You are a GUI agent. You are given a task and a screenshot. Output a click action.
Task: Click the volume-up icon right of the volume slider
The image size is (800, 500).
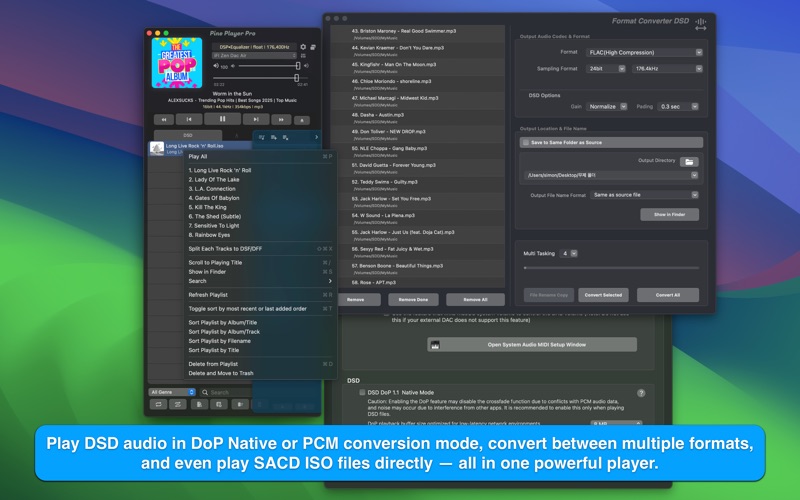tap(306, 66)
